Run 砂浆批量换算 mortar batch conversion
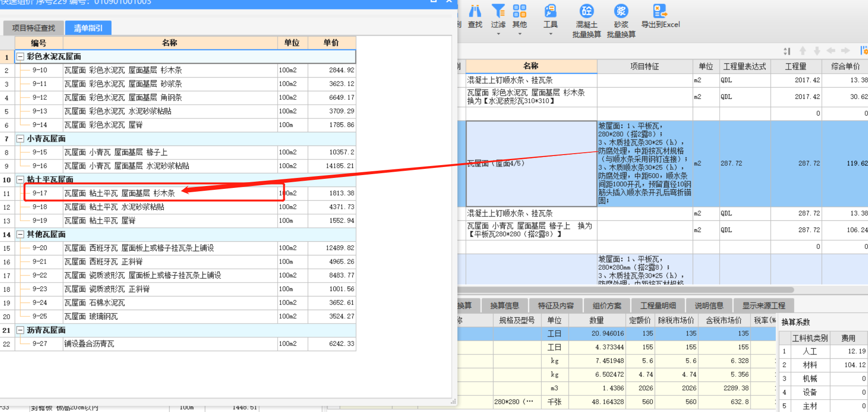Viewport: 868px width, 412px height. [x=621, y=21]
